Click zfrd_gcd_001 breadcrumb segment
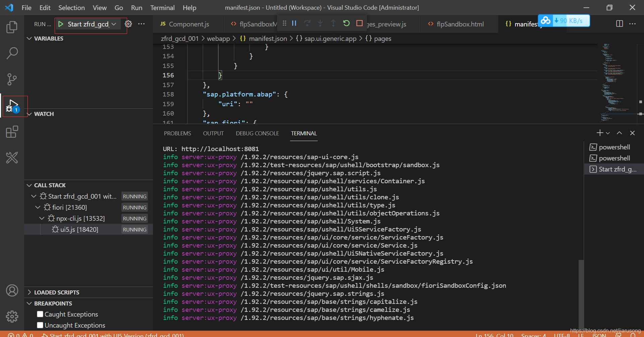 (180, 39)
